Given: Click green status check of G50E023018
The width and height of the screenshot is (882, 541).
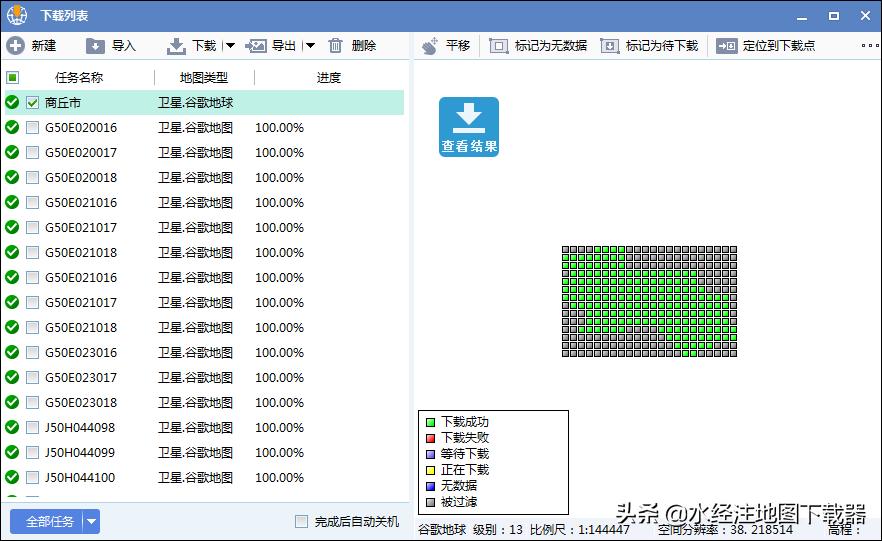Looking at the screenshot, I should coord(12,402).
